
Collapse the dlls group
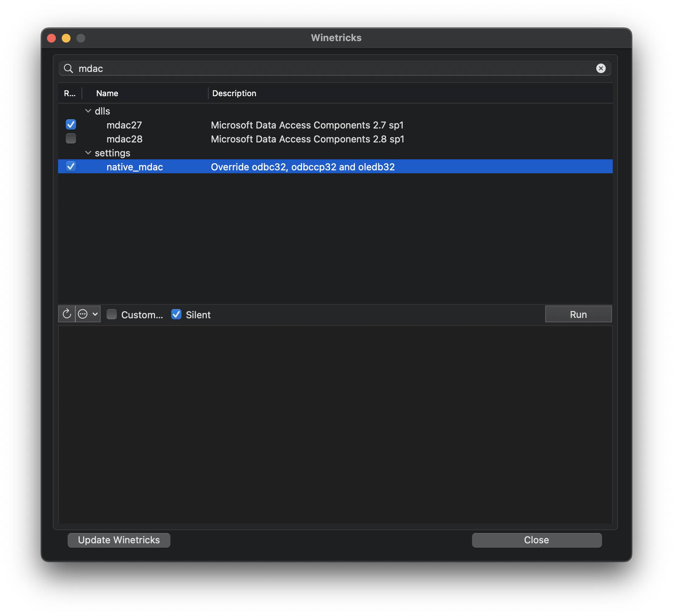[x=88, y=111]
